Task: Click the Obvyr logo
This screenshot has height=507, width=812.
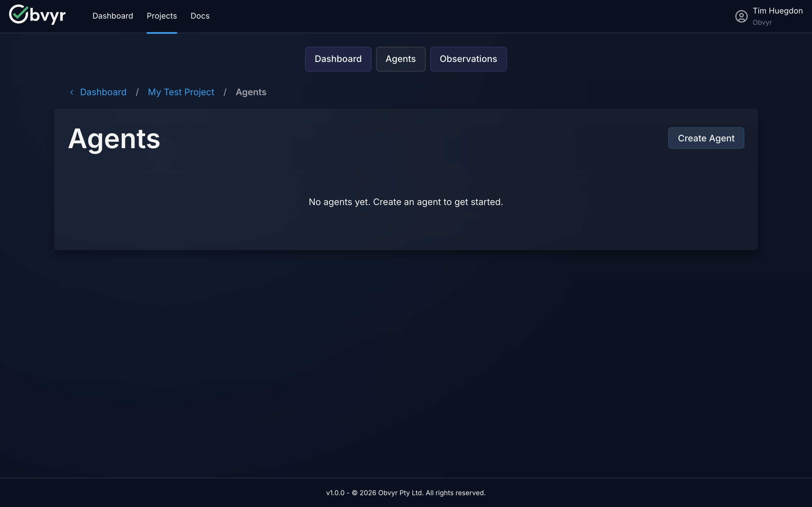Action: [x=37, y=15]
